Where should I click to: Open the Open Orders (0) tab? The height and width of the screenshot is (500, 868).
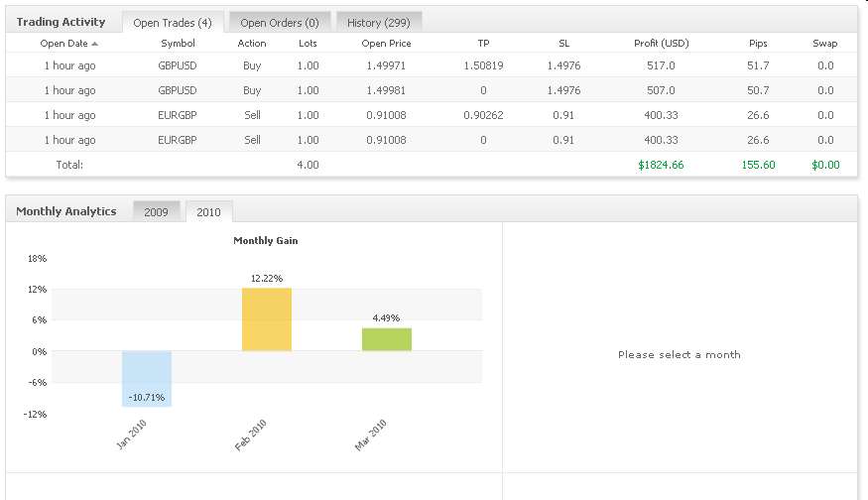tap(280, 22)
